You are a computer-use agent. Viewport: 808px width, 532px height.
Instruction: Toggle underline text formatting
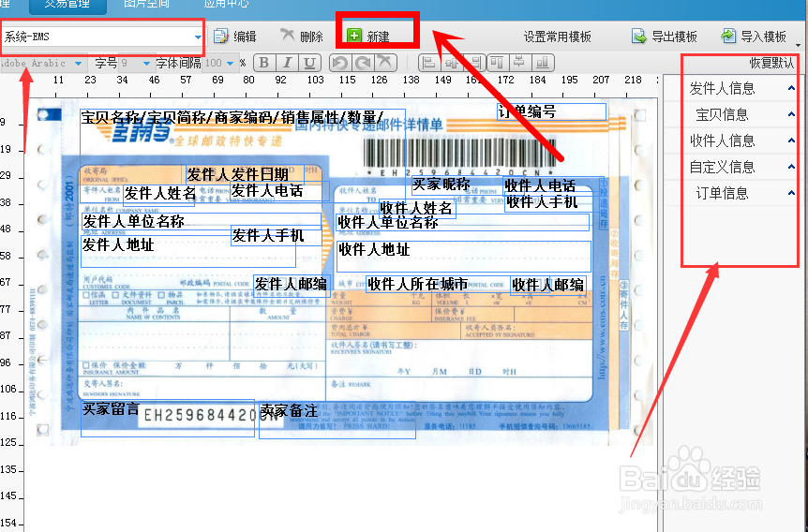[x=309, y=63]
